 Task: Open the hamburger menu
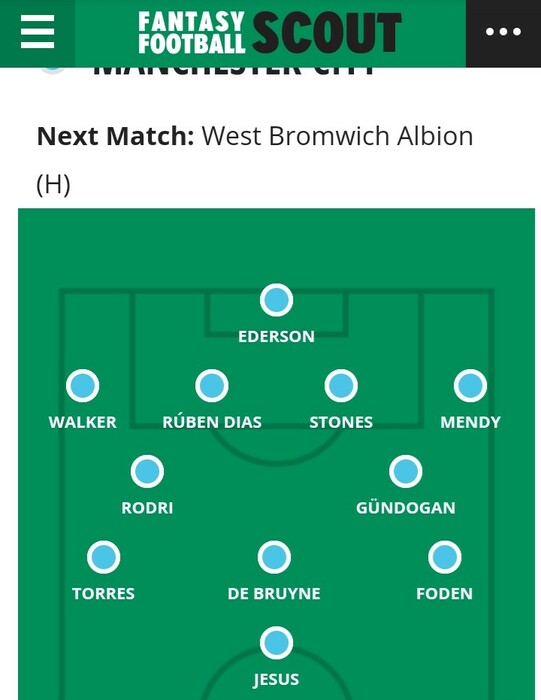37,32
